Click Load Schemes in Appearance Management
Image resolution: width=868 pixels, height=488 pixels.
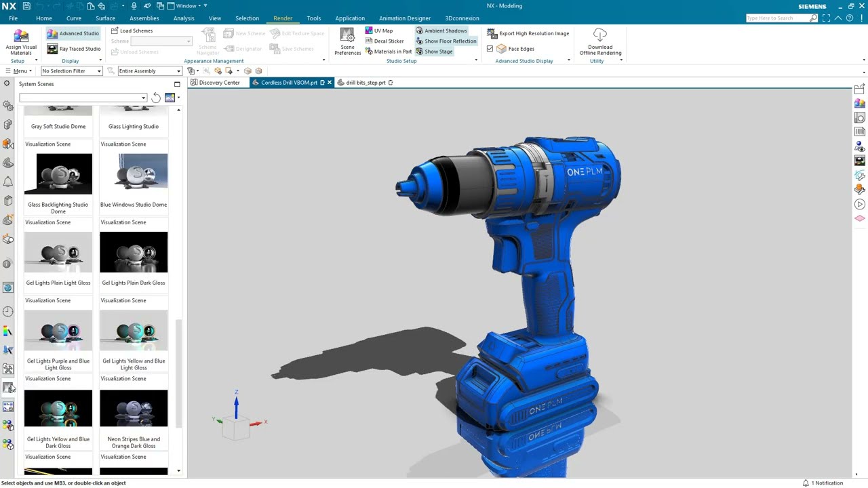click(x=132, y=30)
